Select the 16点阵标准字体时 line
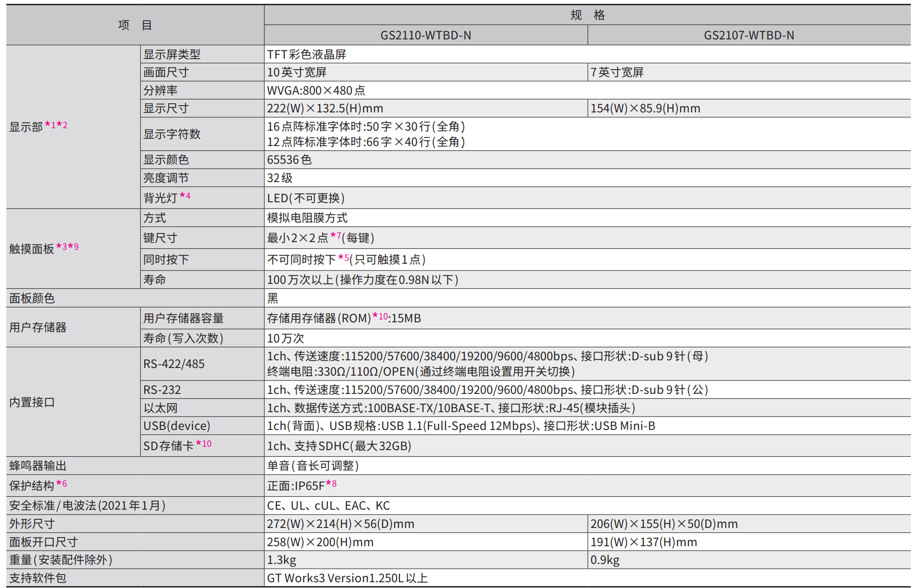 [366, 126]
